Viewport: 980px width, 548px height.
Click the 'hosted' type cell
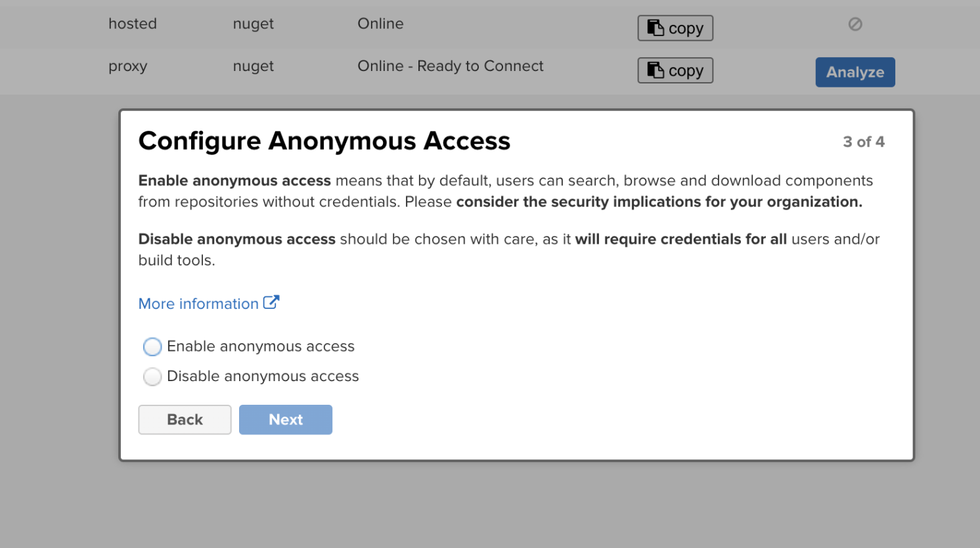[133, 24]
